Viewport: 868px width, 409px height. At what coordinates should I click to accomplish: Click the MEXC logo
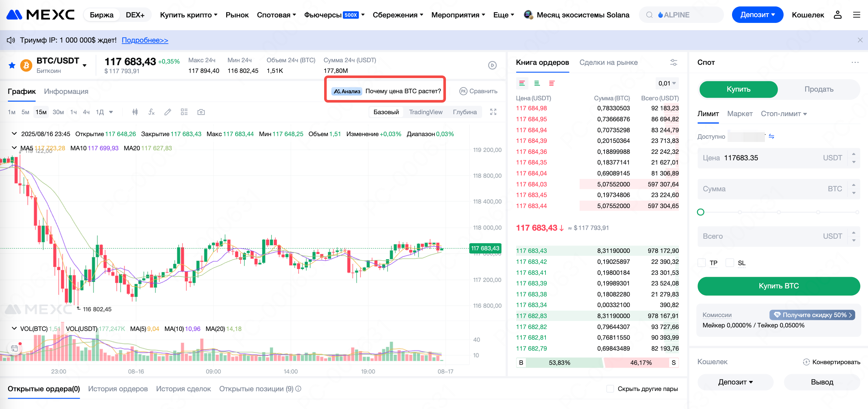coord(40,15)
